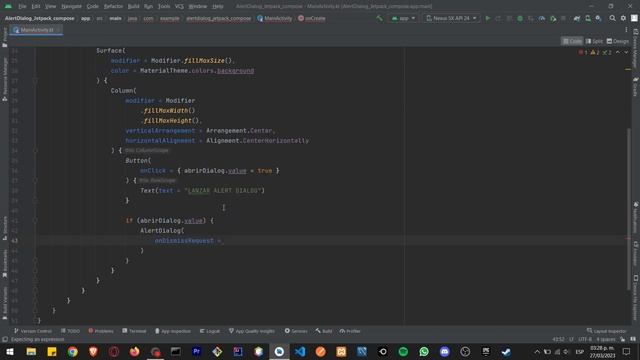Image resolution: width=640 pixels, height=360 pixels.
Task: Open the Build tool window
Action: pyautogui.click(x=324, y=331)
